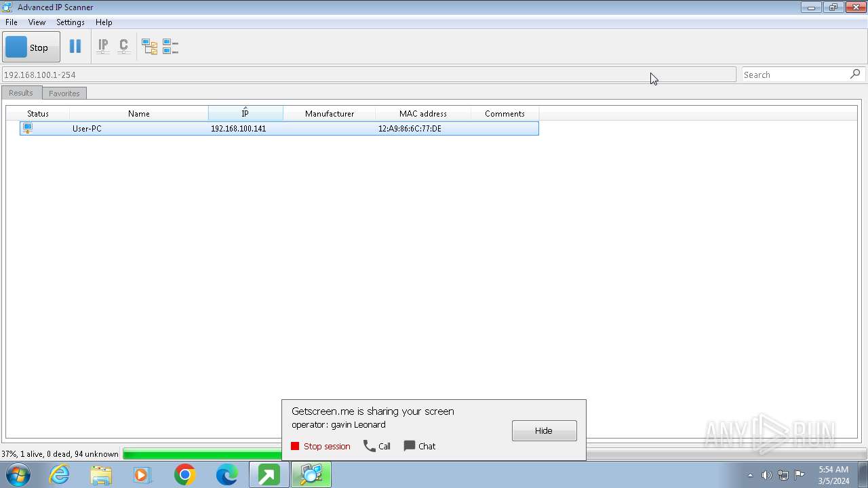
Task: Sort by the IP column header
Action: [x=245, y=113]
